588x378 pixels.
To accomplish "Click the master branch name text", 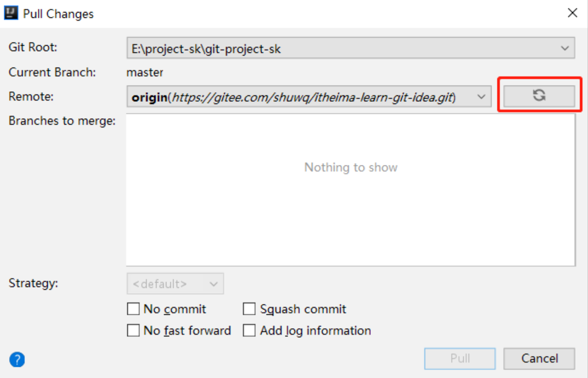I will [x=145, y=73].
